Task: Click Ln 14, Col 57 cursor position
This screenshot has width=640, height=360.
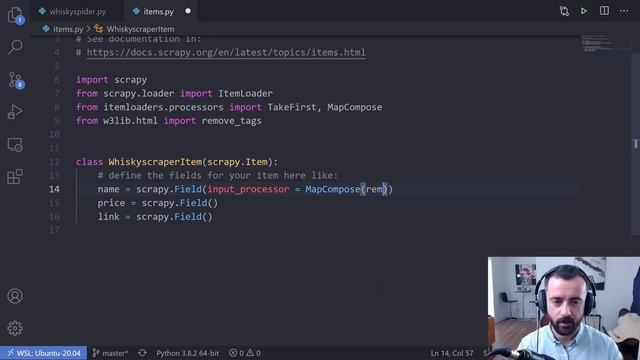Action: click(x=452, y=353)
